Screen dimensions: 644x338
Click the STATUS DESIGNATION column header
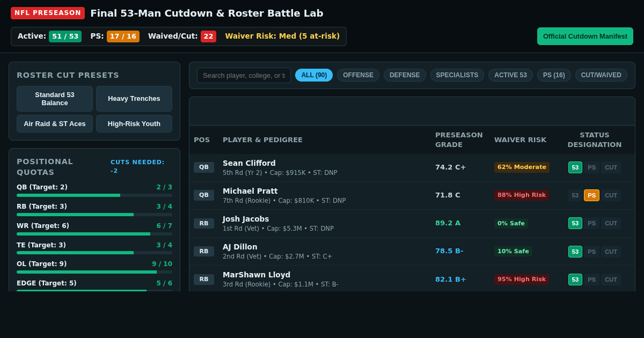[595, 140]
